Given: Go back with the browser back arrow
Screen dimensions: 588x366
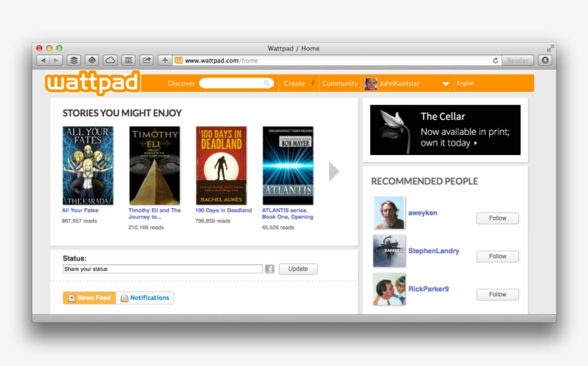Looking at the screenshot, I should tap(44, 60).
